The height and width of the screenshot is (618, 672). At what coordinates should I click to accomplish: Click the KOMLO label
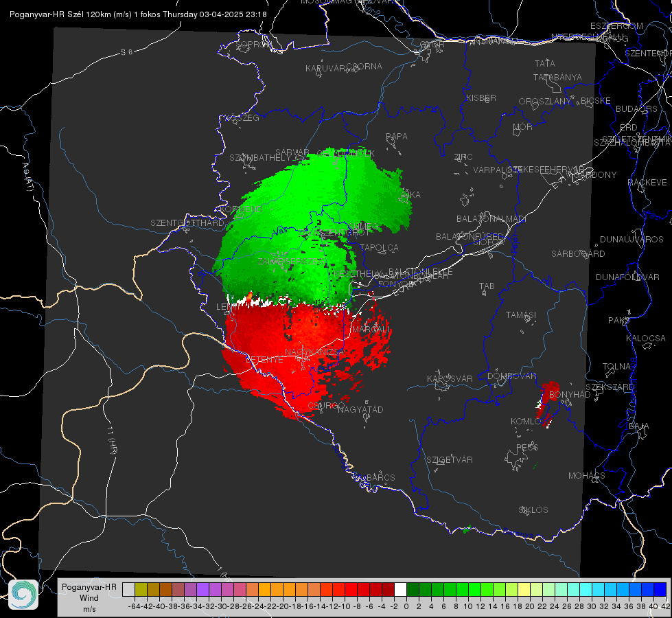[x=526, y=421]
